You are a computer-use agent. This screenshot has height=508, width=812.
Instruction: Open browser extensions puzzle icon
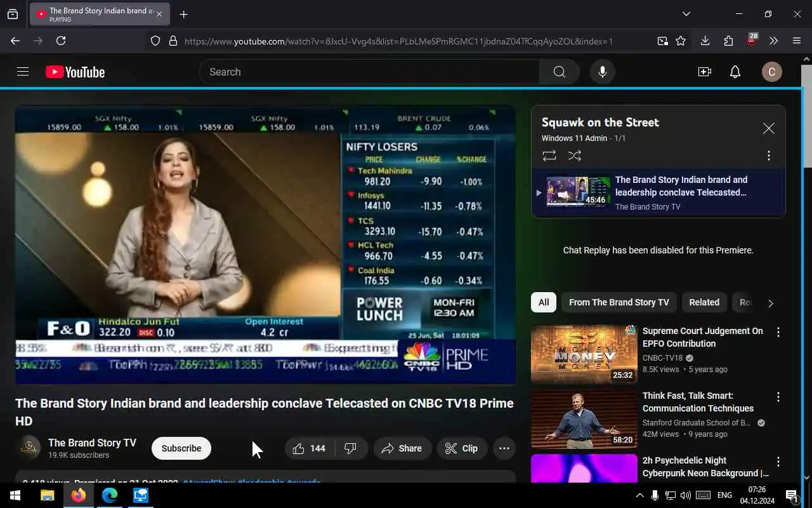coord(728,41)
